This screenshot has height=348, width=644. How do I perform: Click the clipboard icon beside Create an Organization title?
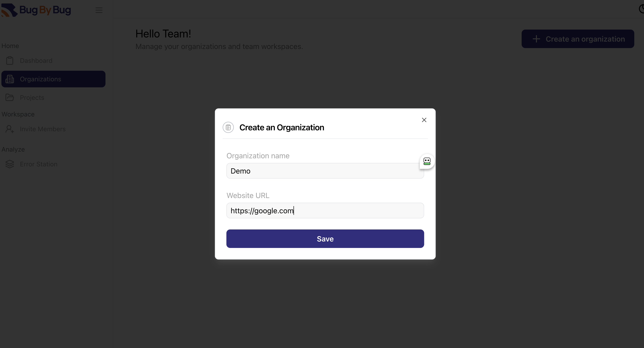coord(228,127)
